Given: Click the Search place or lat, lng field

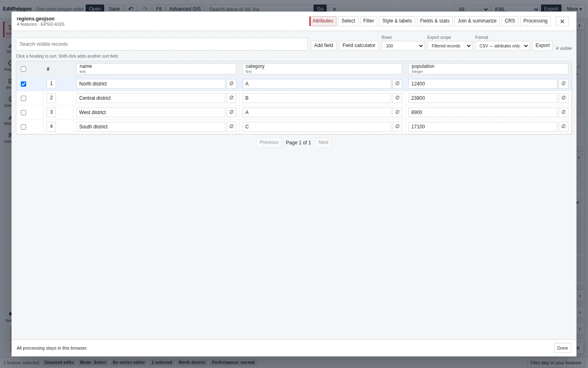Looking at the screenshot, I should [x=259, y=9].
